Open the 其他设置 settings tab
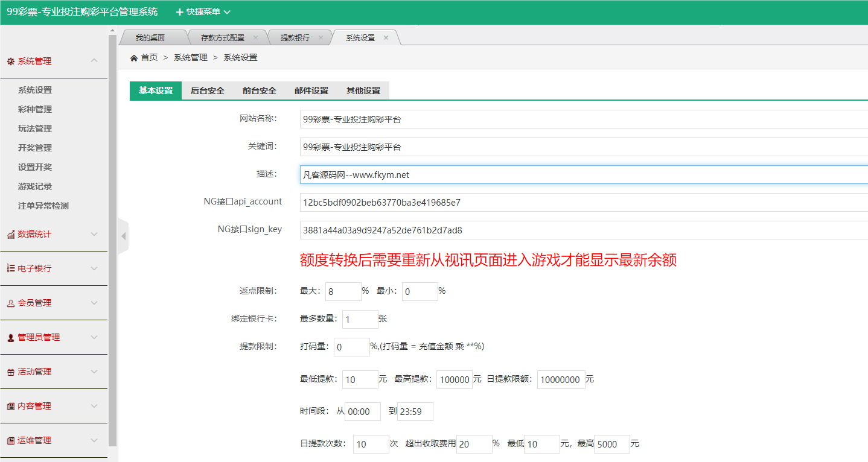This screenshot has width=868, height=462. [363, 90]
